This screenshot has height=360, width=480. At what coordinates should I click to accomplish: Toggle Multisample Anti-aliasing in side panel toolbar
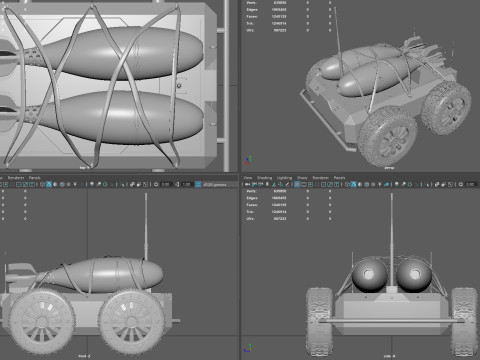click(410, 184)
